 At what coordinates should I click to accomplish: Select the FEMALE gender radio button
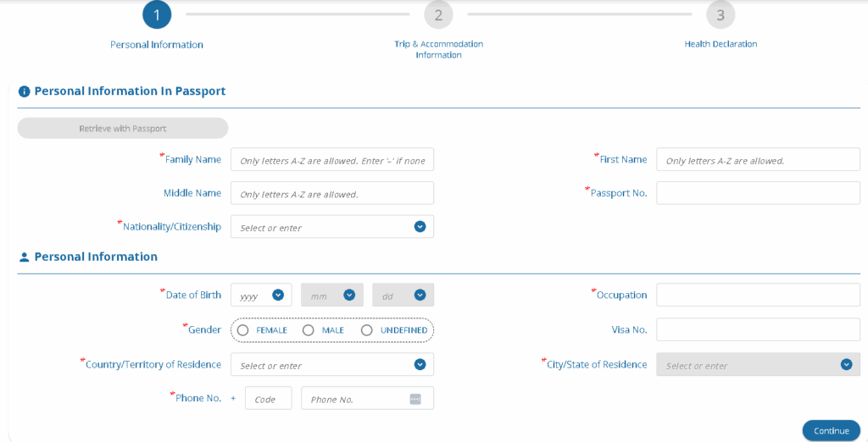tap(243, 330)
